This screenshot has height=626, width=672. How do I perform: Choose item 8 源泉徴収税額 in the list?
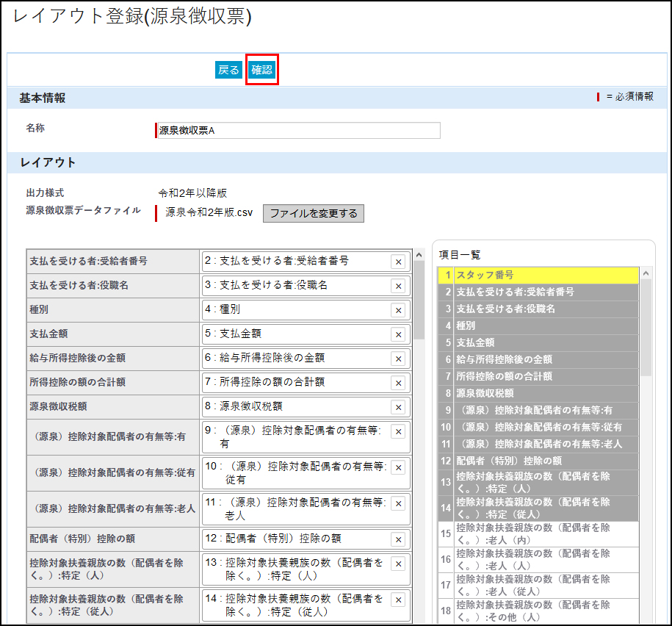[x=538, y=394]
